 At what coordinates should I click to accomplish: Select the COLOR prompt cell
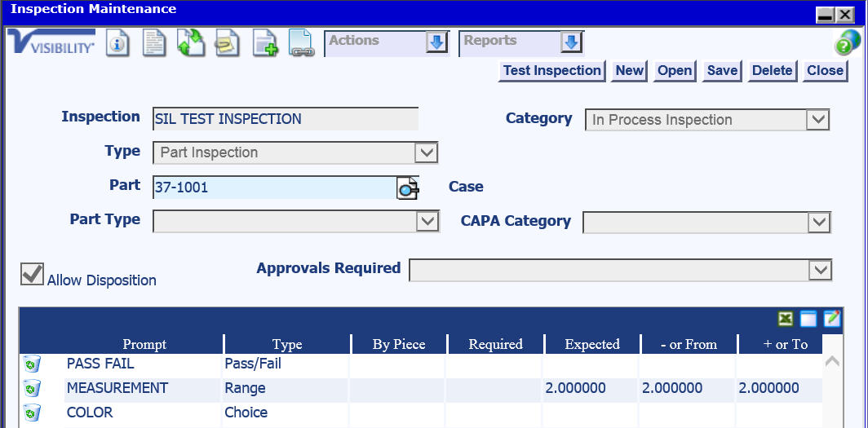click(x=143, y=413)
